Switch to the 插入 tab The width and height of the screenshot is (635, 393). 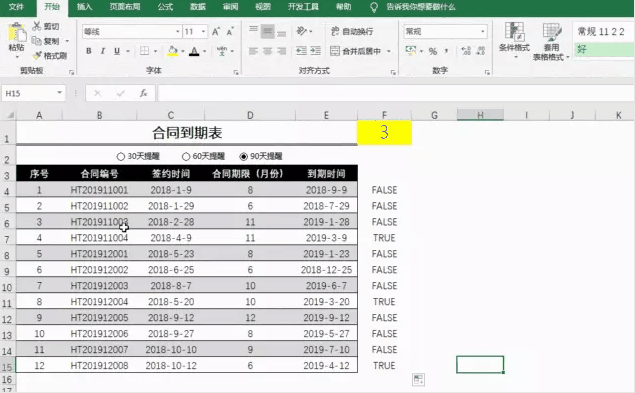85,7
